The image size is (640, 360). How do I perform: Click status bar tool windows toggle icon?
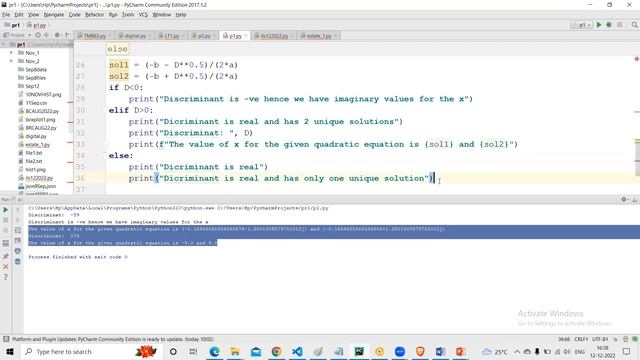(x=6, y=339)
